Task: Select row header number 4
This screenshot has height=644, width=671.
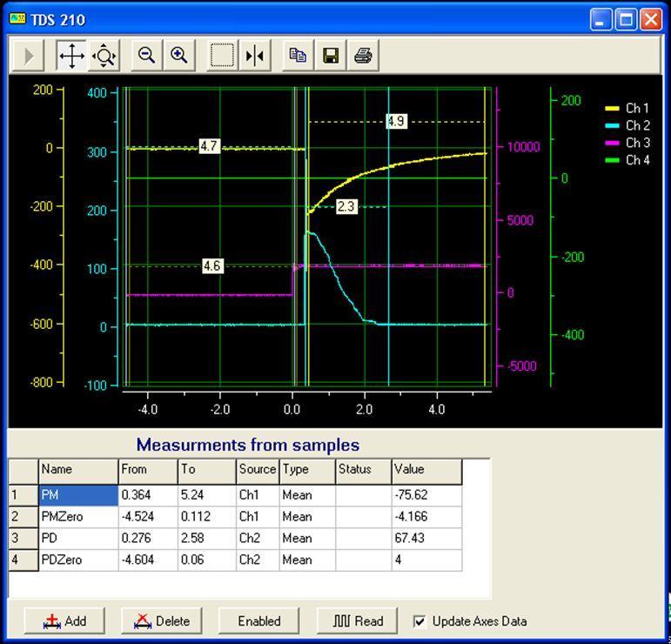Action: click(23, 560)
